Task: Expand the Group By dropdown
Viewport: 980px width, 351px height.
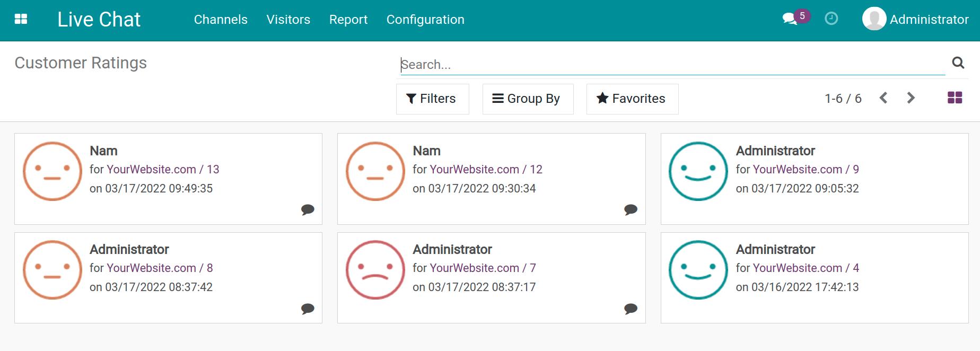Action: pyautogui.click(x=528, y=99)
